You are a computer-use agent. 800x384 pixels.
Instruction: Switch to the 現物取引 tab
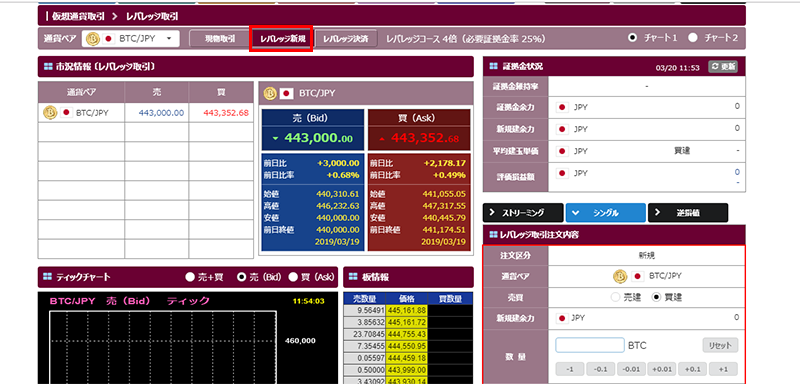[220, 38]
